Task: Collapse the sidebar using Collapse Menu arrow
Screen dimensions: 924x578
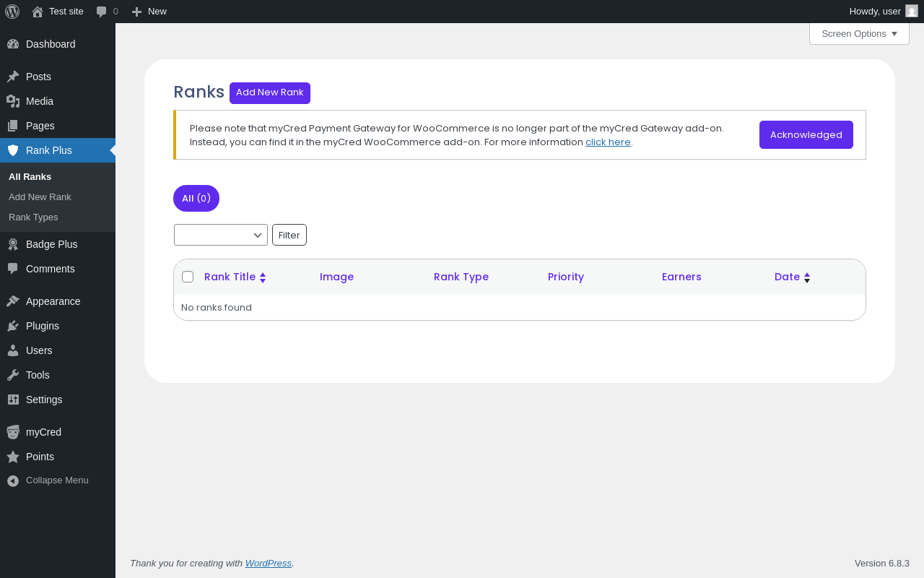Action: pyautogui.click(x=13, y=480)
